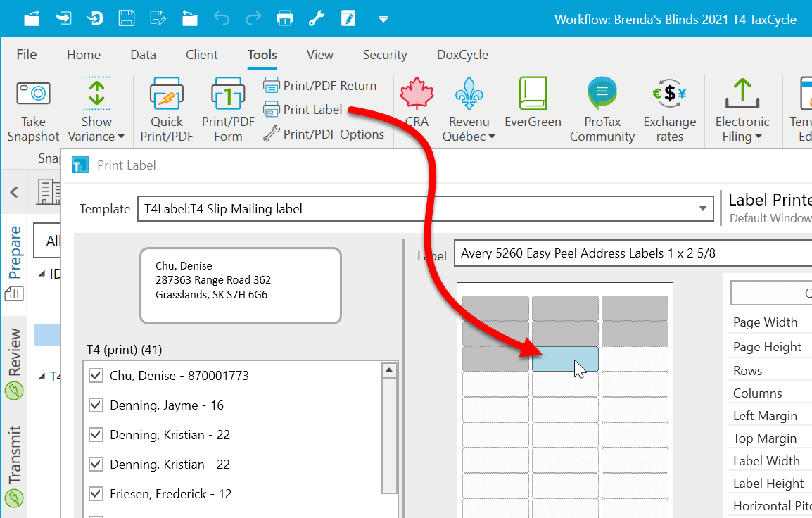Switch to the Data ribbon tab
The width and height of the screenshot is (812, 518).
coord(143,55)
